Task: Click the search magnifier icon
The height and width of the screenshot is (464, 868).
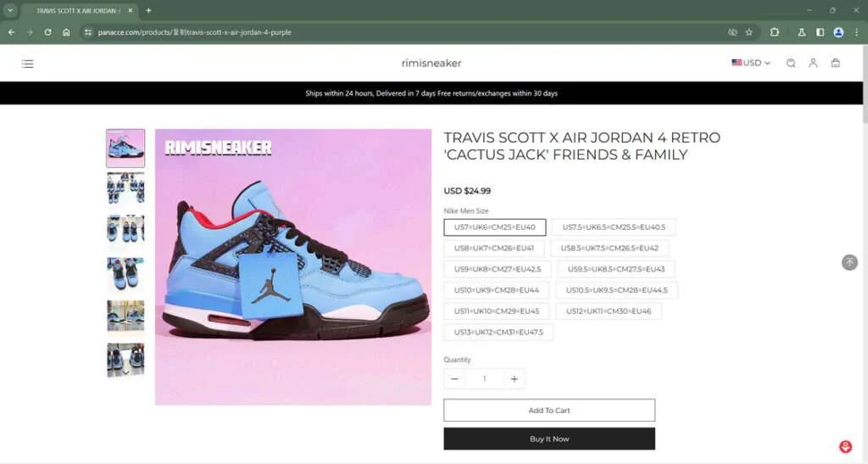Action: [x=791, y=63]
